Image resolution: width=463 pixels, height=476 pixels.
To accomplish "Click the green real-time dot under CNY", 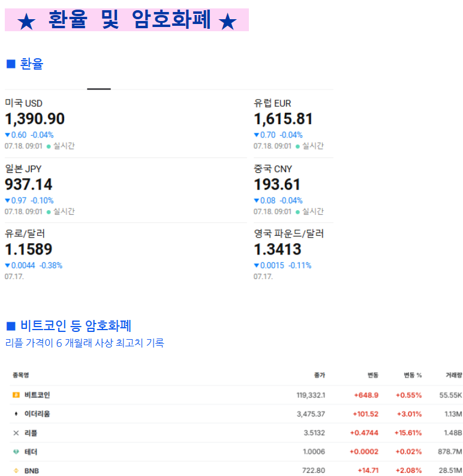I will point(297,212).
